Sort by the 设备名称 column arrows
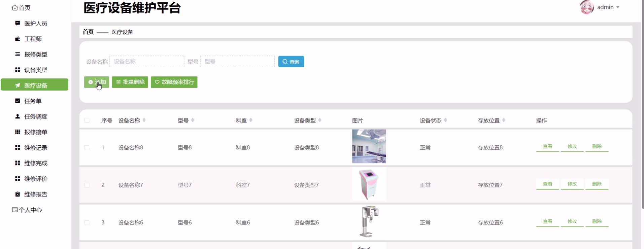The image size is (644, 249). (x=144, y=120)
